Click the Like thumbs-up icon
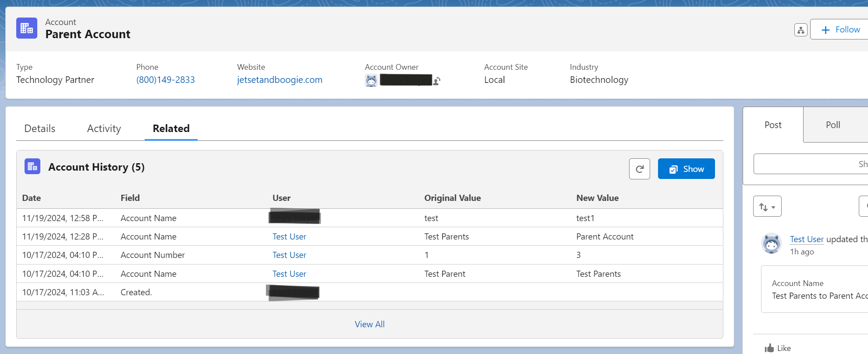868x354 pixels. pyautogui.click(x=769, y=348)
